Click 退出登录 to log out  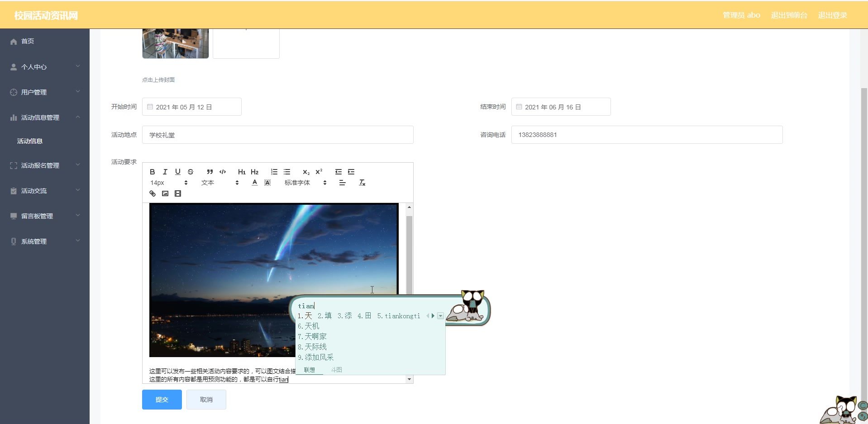pyautogui.click(x=832, y=15)
